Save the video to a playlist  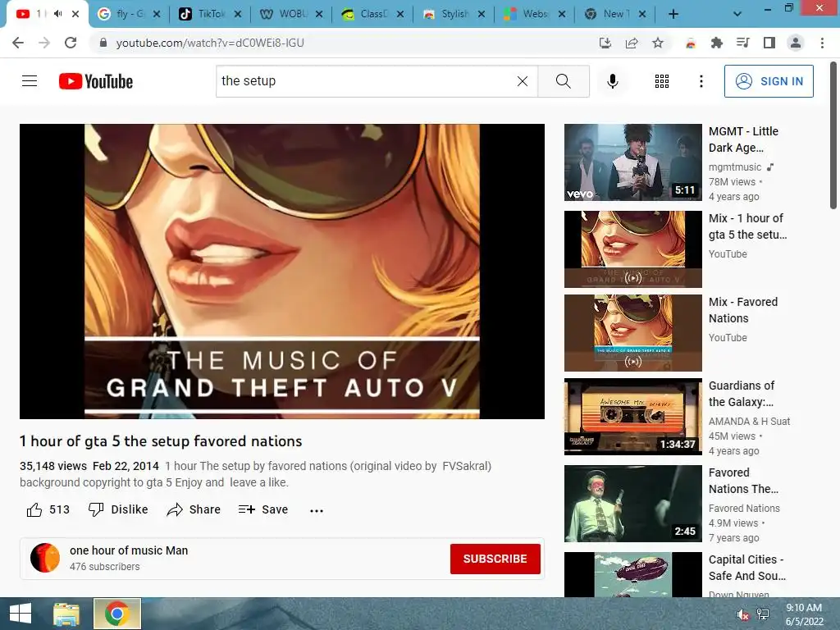pos(263,509)
